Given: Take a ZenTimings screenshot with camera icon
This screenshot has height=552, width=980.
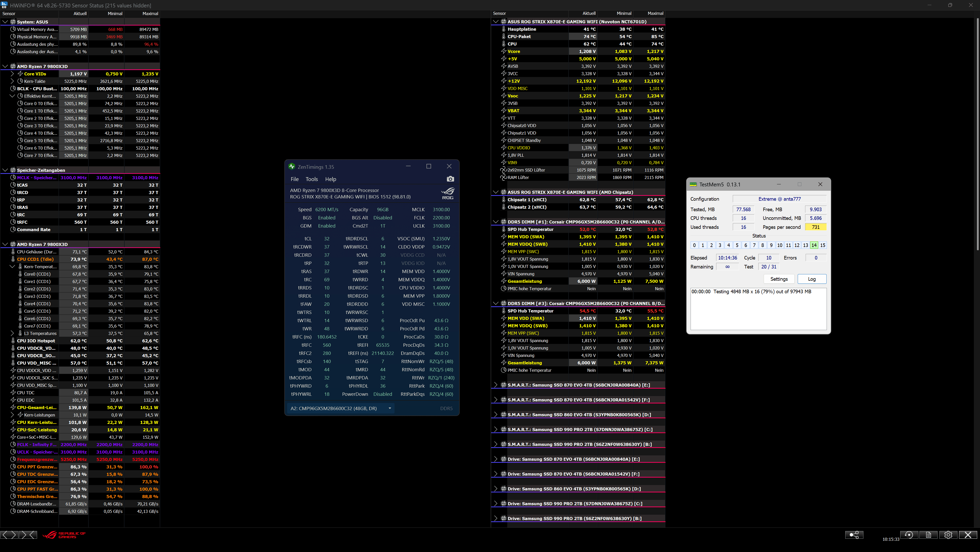Looking at the screenshot, I should click(450, 179).
